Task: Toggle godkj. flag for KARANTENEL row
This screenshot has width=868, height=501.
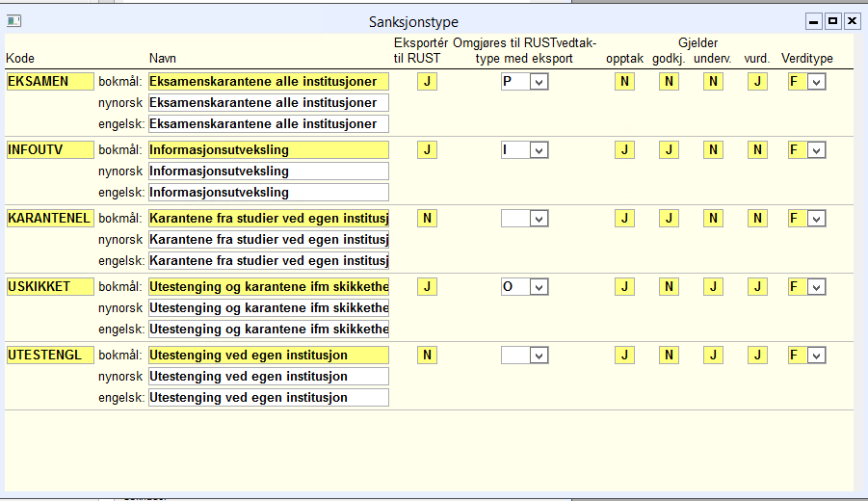Action: pyautogui.click(x=669, y=218)
